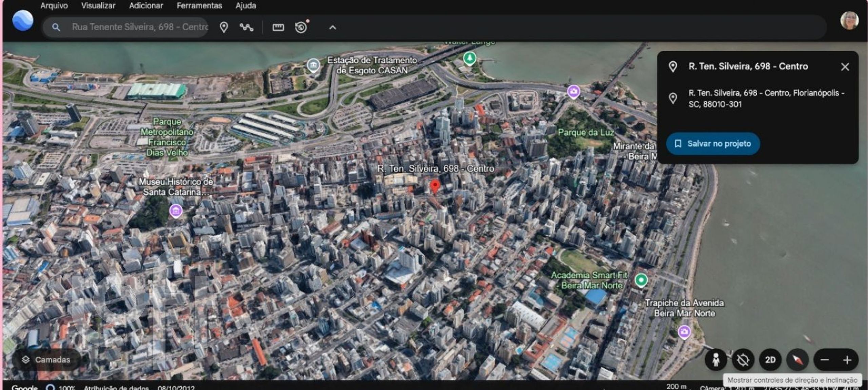Click the search field with Rua Tenente Silveira
This screenshot has width=868, height=390.
coord(139,27)
